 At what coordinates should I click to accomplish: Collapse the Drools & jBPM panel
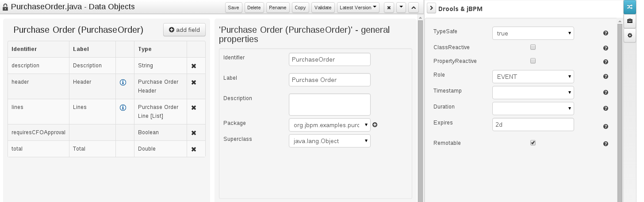432,8
